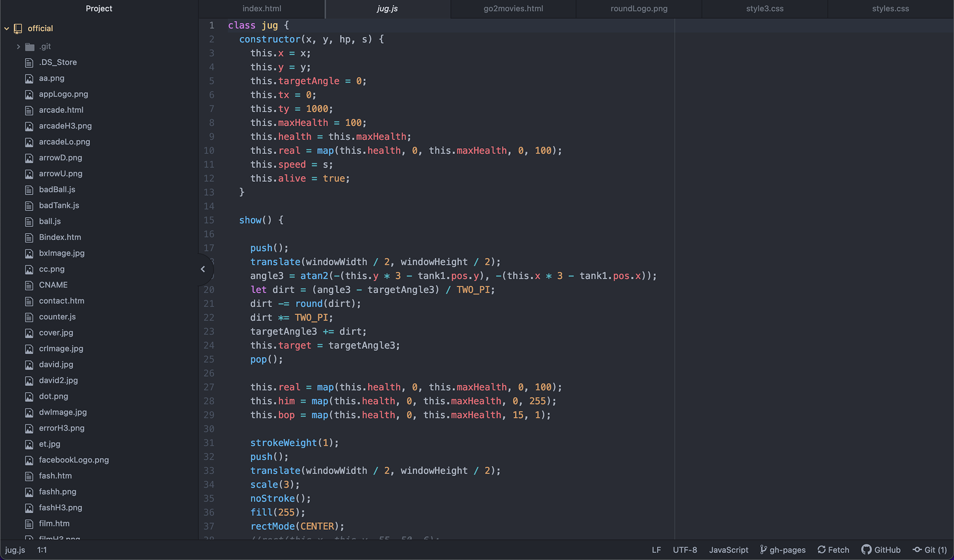Screen dimensions: 954x560
Task: Click the strokeWeight(1) code line
Action: tap(294, 443)
